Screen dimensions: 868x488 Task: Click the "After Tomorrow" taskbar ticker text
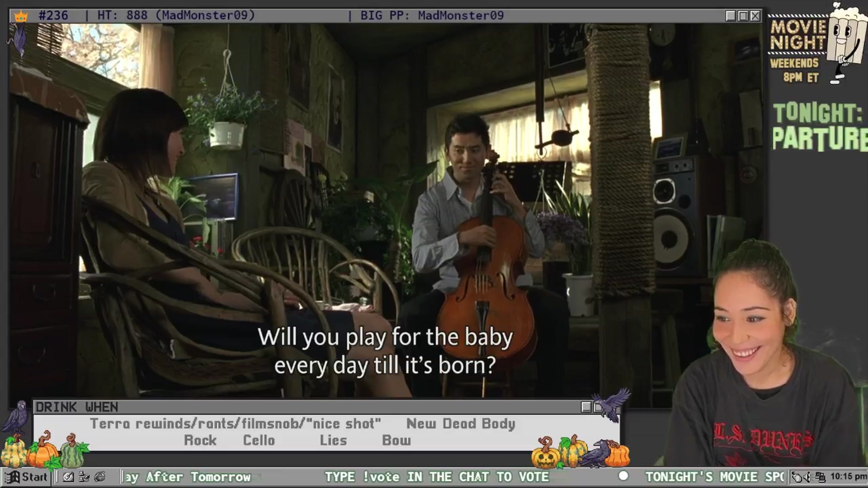pyautogui.click(x=198, y=477)
